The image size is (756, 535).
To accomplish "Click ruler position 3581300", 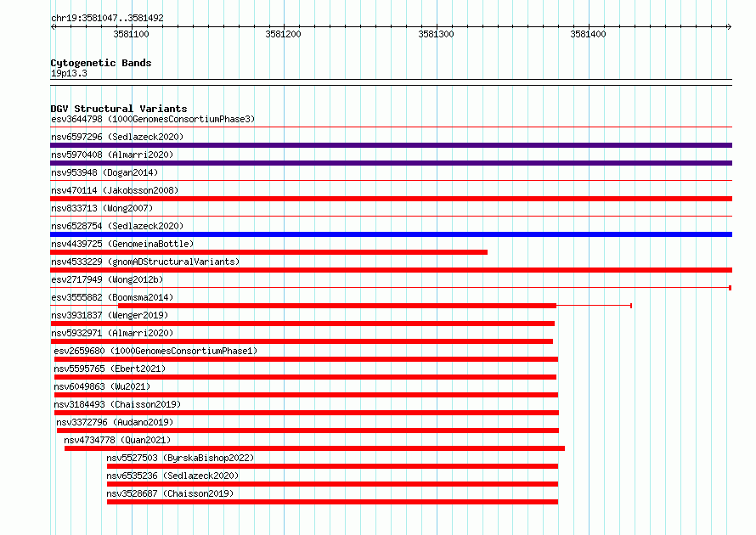I will coord(436,34).
